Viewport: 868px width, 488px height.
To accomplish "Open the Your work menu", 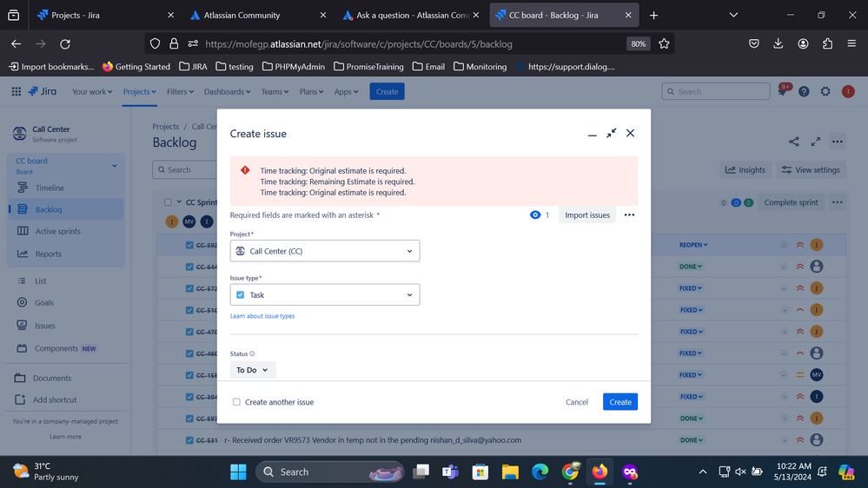I will coord(92,92).
